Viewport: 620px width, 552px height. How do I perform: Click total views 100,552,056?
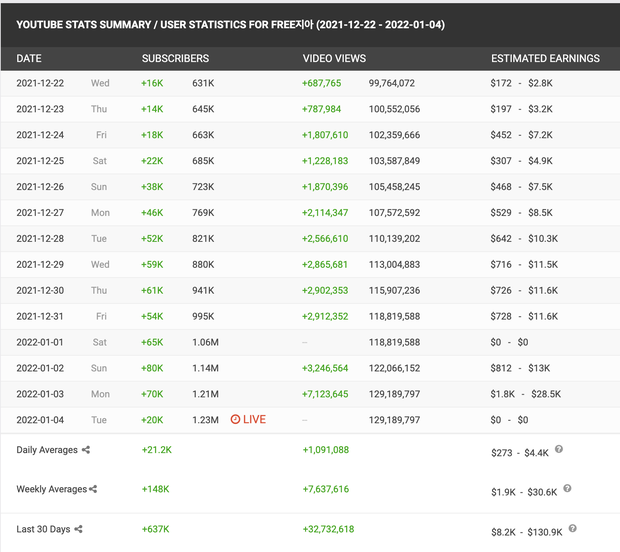tap(394, 109)
